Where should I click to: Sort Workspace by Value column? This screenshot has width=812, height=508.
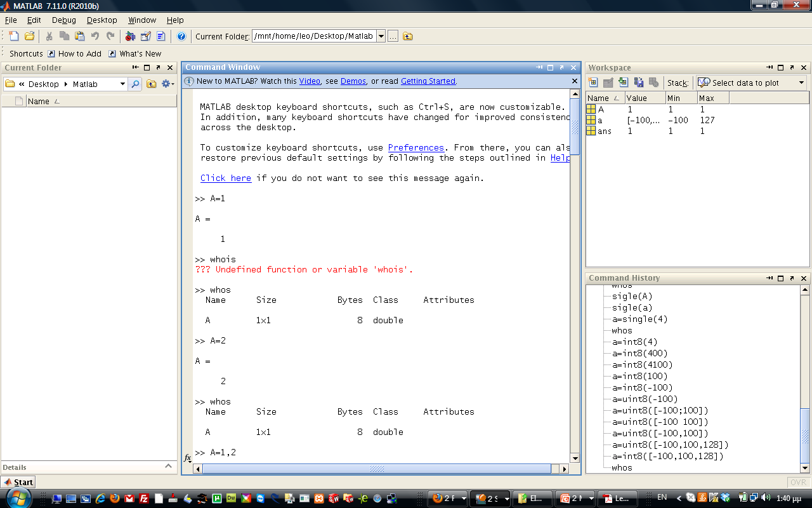(x=645, y=98)
